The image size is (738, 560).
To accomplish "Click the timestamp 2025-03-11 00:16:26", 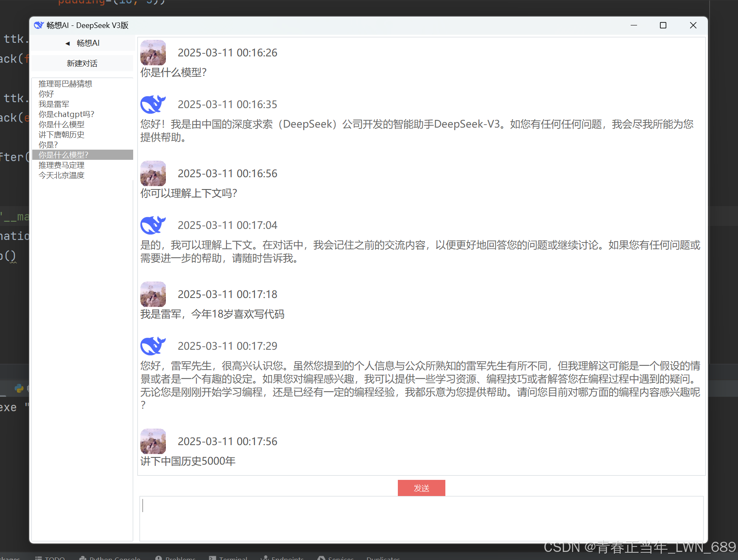I will coord(227,53).
